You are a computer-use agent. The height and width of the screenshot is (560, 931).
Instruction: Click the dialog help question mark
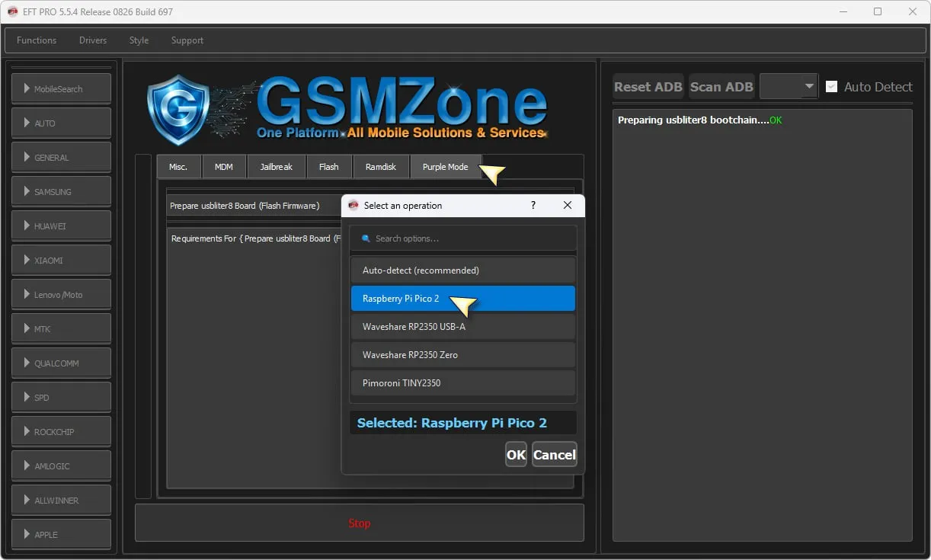pos(533,206)
